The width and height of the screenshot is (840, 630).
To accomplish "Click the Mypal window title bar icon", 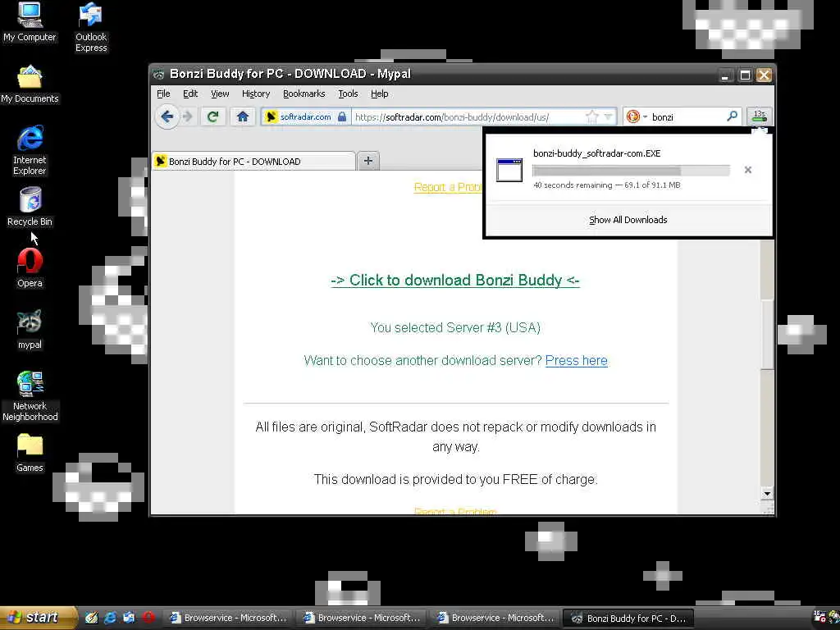I will (x=158, y=75).
